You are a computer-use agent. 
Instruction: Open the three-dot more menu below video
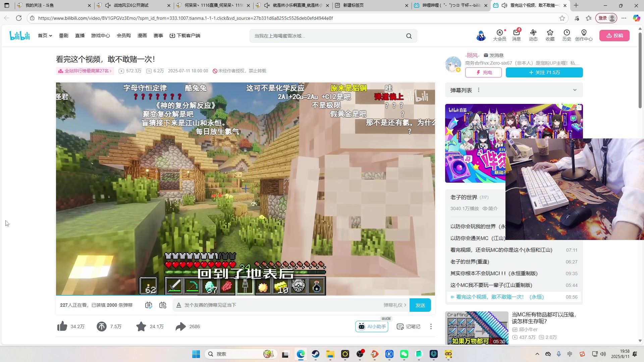click(431, 326)
